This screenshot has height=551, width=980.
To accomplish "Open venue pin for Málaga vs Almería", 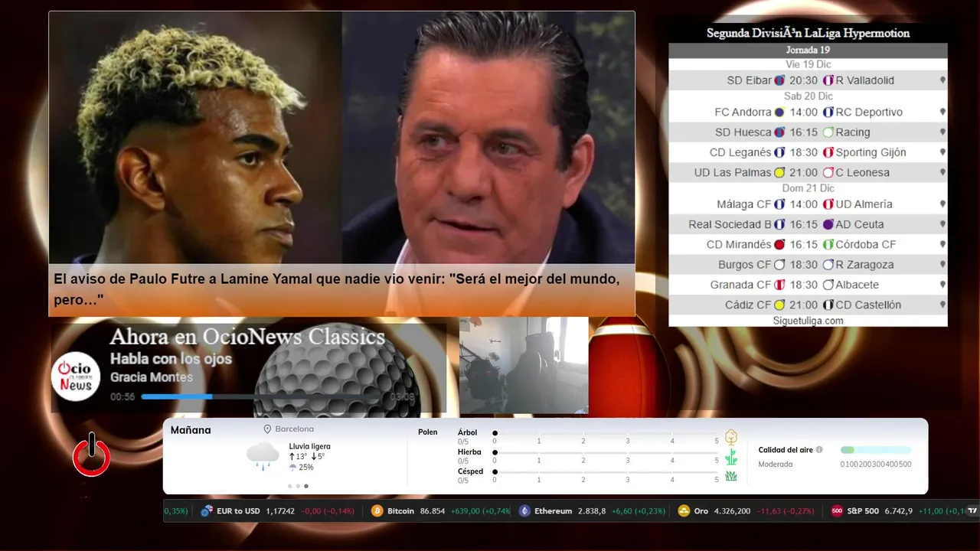I will click(942, 204).
